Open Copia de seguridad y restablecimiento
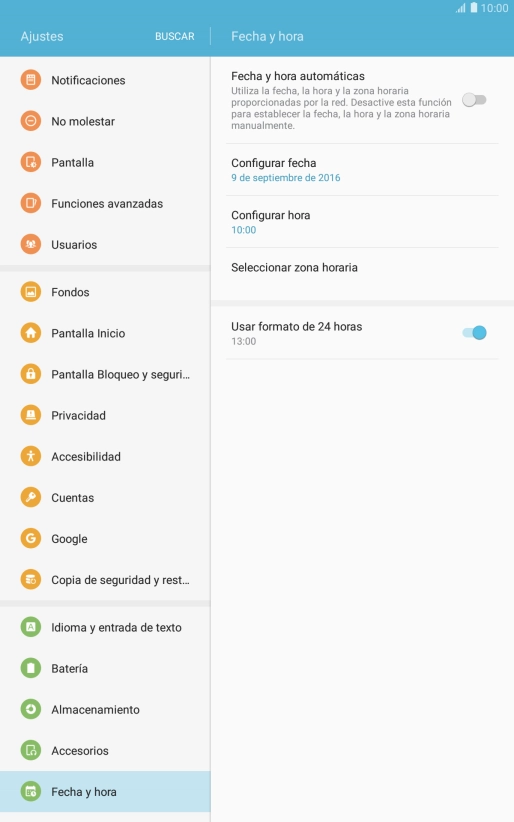The width and height of the screenshot is (514, 822). (x=105, y=580)
